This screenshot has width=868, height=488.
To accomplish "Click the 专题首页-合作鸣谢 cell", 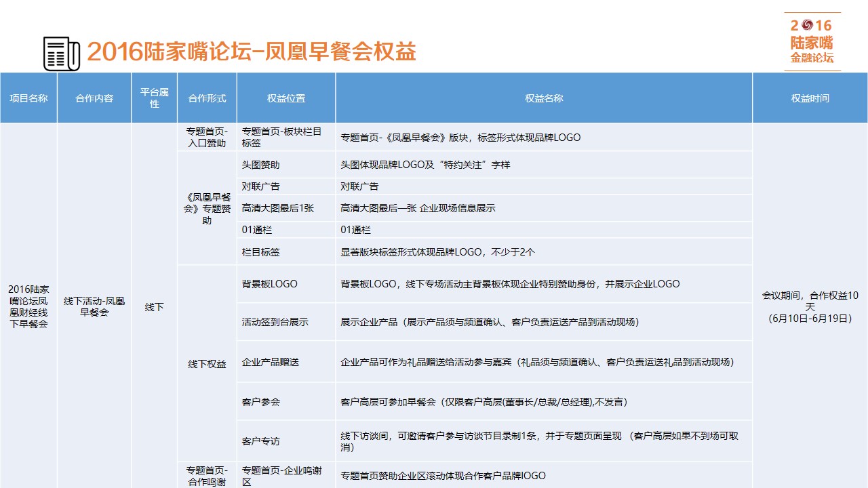I will pos(207,476).
